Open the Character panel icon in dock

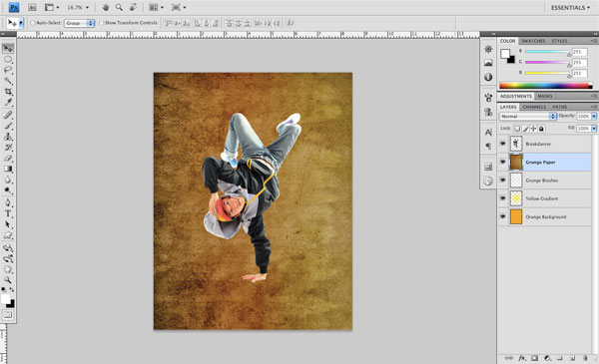click(x=488, y=132)
